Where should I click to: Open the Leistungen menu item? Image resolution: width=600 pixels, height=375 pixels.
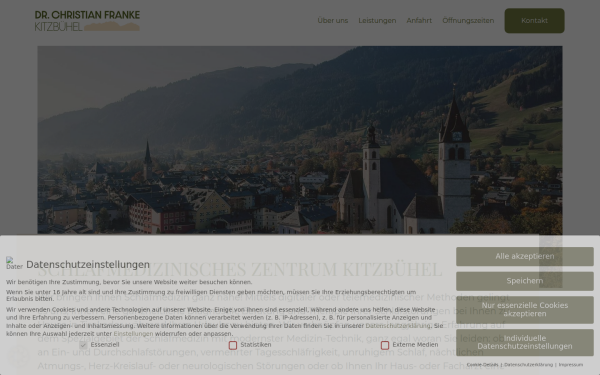(x=377, y=21)
